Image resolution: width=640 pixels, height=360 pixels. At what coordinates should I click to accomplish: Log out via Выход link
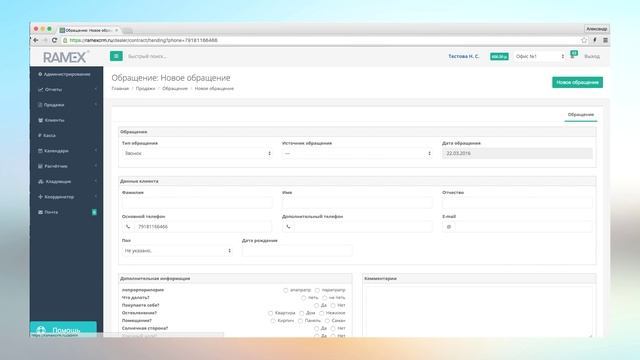point(591,56)
